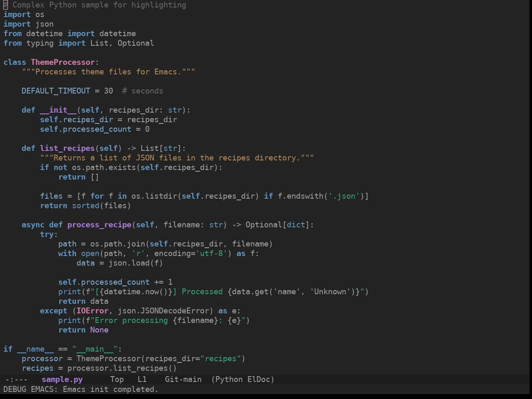This screenshot has width=532, height=399.
Task: Click 'Optional' in the typing import line
Action: click(x=135, y=43)
